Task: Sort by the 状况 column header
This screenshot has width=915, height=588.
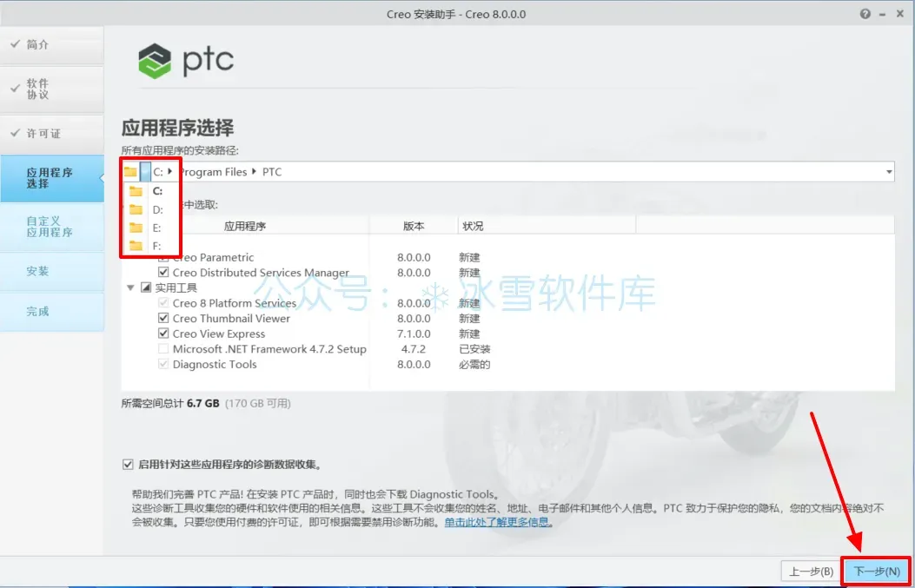Action: pos(473,226)
